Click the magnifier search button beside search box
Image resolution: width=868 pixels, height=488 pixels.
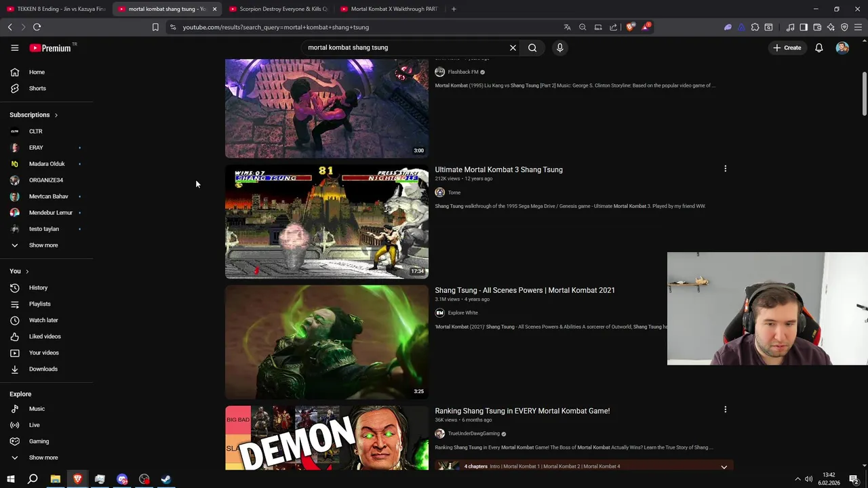tap(532, 47)
